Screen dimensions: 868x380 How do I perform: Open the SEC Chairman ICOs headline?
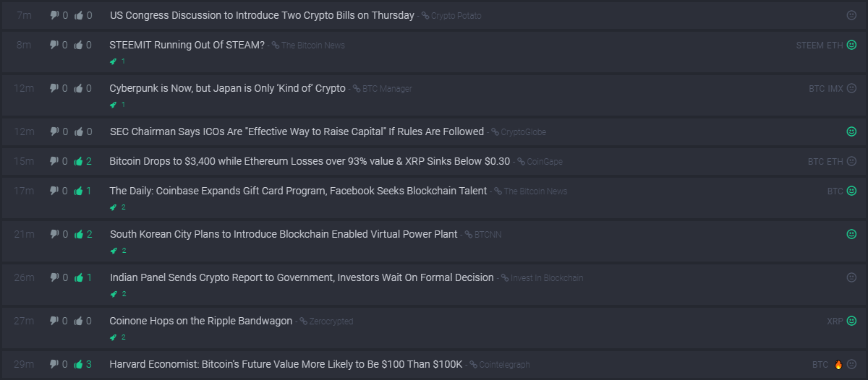point(297,131)
